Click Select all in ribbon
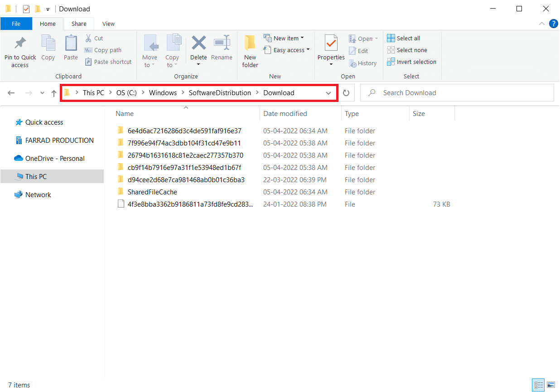Screen dimensions: 560x392 point(403,38)
